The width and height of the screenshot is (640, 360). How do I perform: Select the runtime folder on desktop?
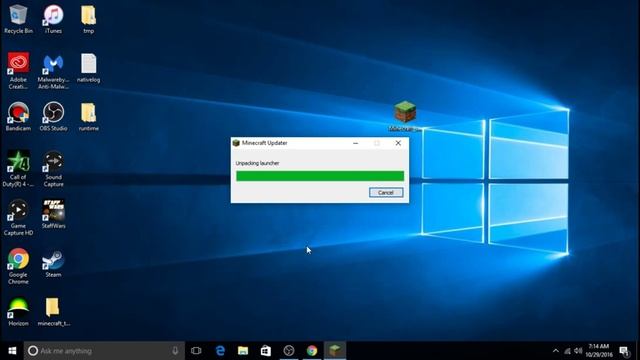[89, 116]
